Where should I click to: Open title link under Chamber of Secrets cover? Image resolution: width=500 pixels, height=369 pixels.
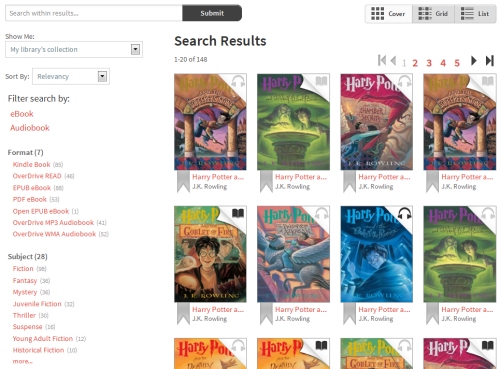pos(384,177)
